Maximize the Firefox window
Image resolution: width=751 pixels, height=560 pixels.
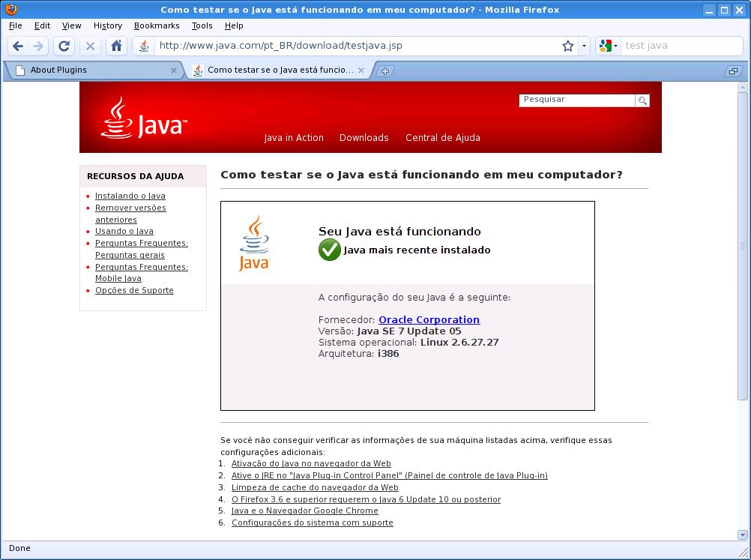point(725,10)
